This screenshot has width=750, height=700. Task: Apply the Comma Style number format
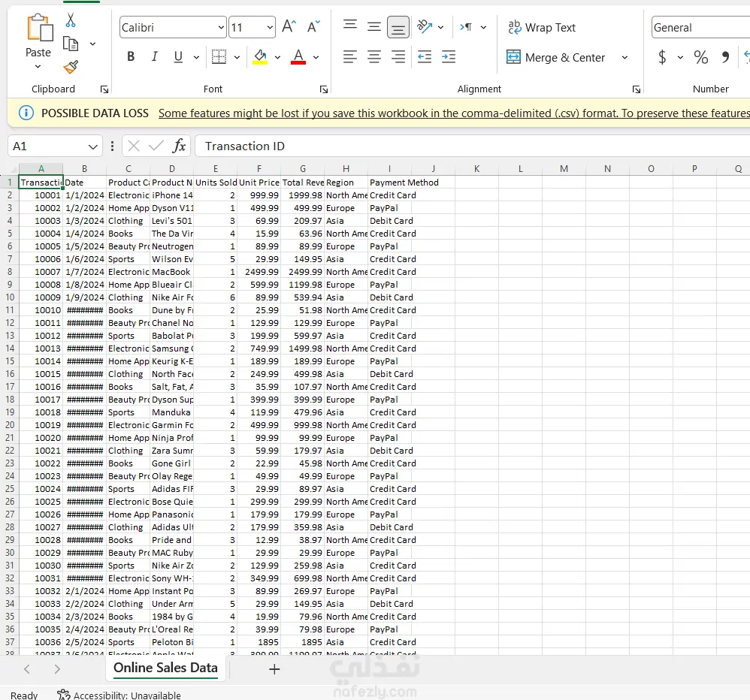click(726, 57)
